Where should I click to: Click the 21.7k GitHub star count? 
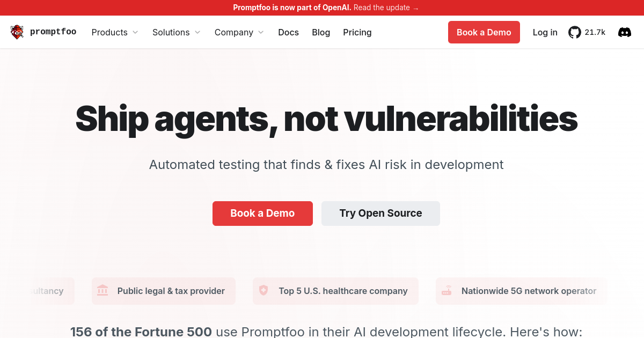595,32
